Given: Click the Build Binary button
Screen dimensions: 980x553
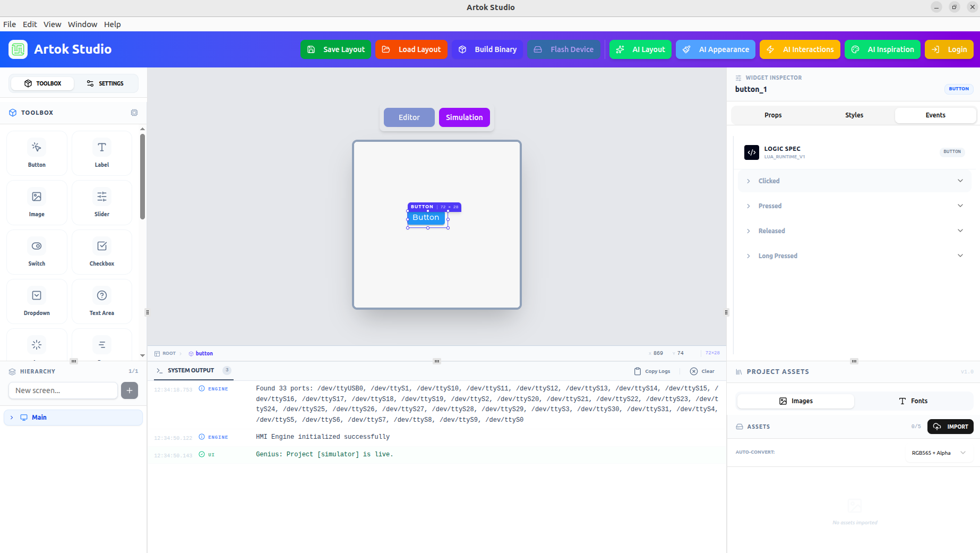Looking at the screenshot, I should (487, 49).
